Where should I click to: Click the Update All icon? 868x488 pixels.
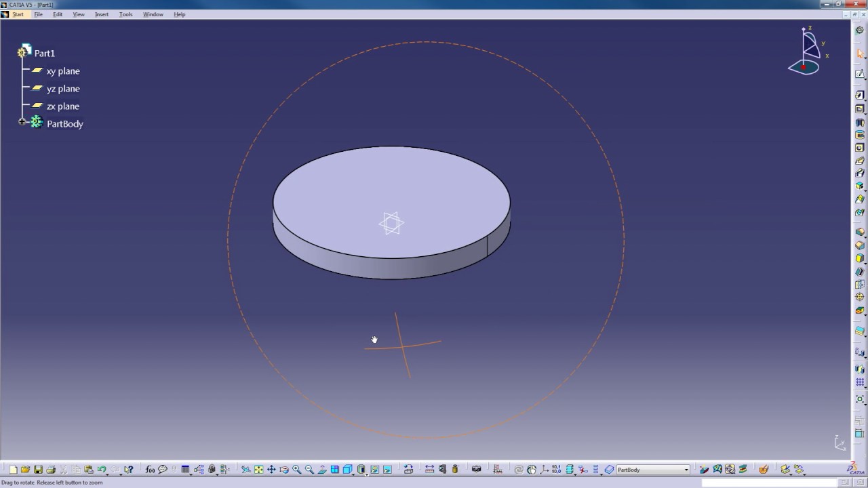(519, 469)
